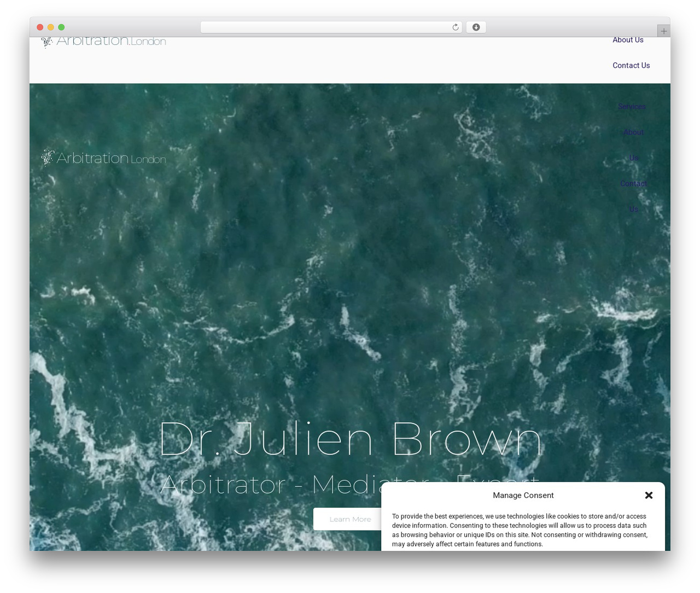Click the Arbitration London logo over the ocean image
This screenshot has width=700, height=593.
pyautogui.click(x=103, y=158)
